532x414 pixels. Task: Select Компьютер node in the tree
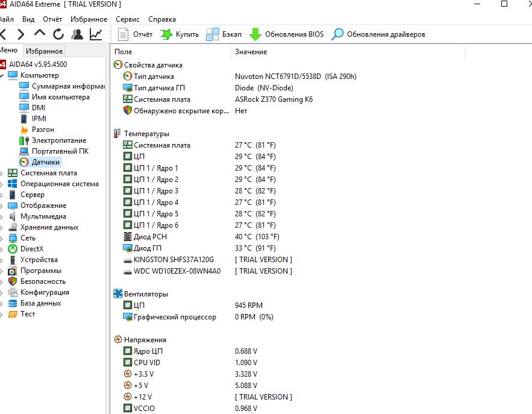39,75
